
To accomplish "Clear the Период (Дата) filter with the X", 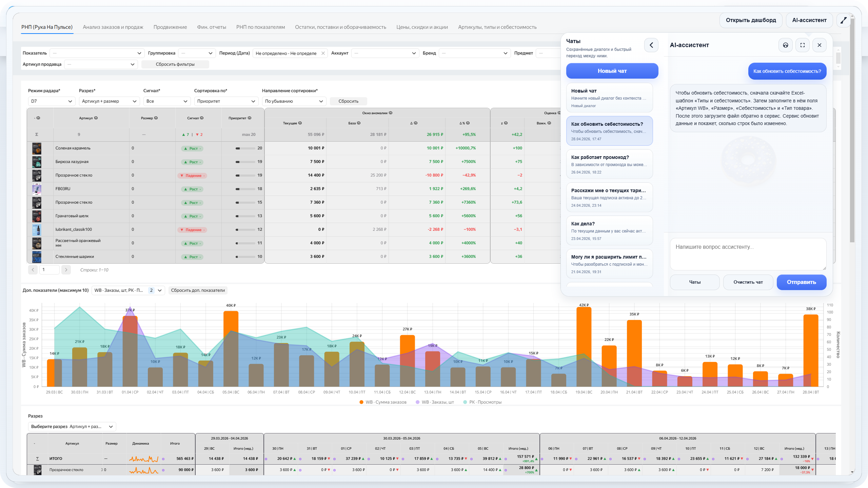I will click(x=323, y=53).
